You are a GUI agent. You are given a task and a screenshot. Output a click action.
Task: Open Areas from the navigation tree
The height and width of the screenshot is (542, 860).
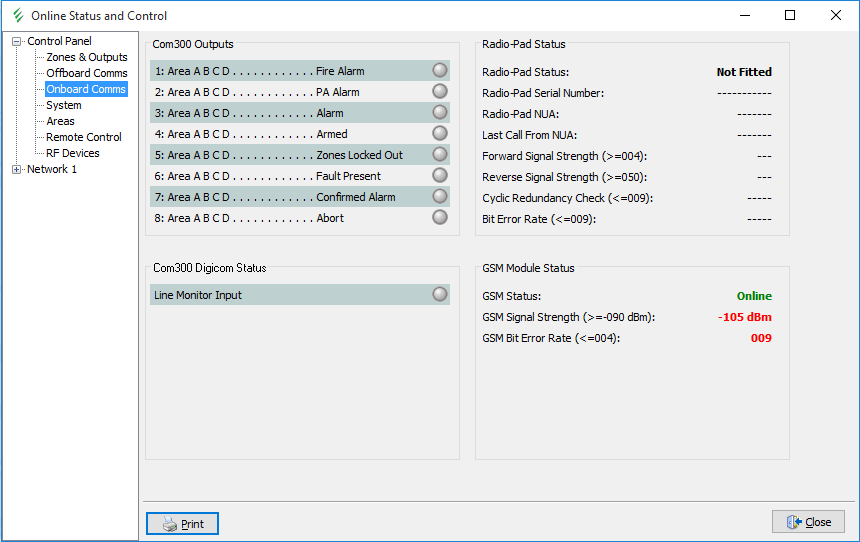point(60,121)
